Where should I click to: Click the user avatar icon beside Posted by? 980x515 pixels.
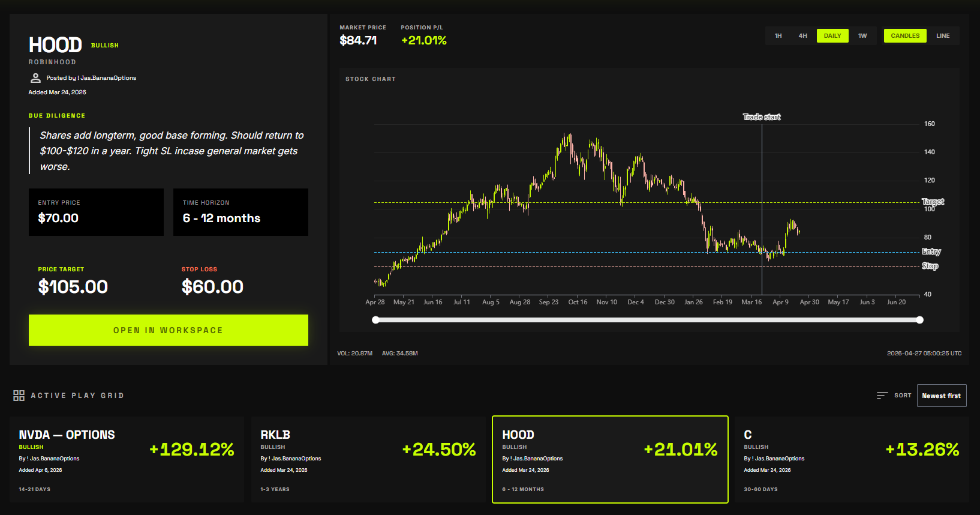[35, 78]
